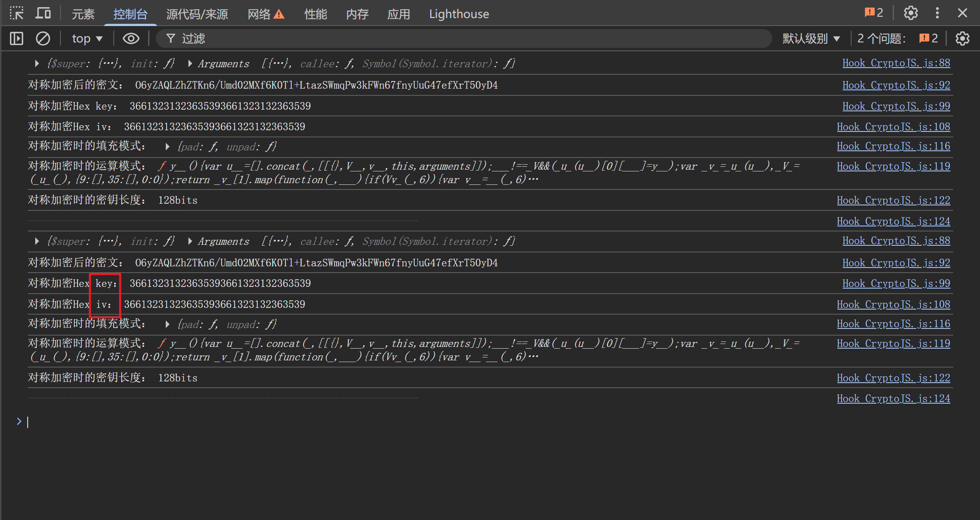
Task: Open console settings gear on filter bar
Action: tap(962, 39)
